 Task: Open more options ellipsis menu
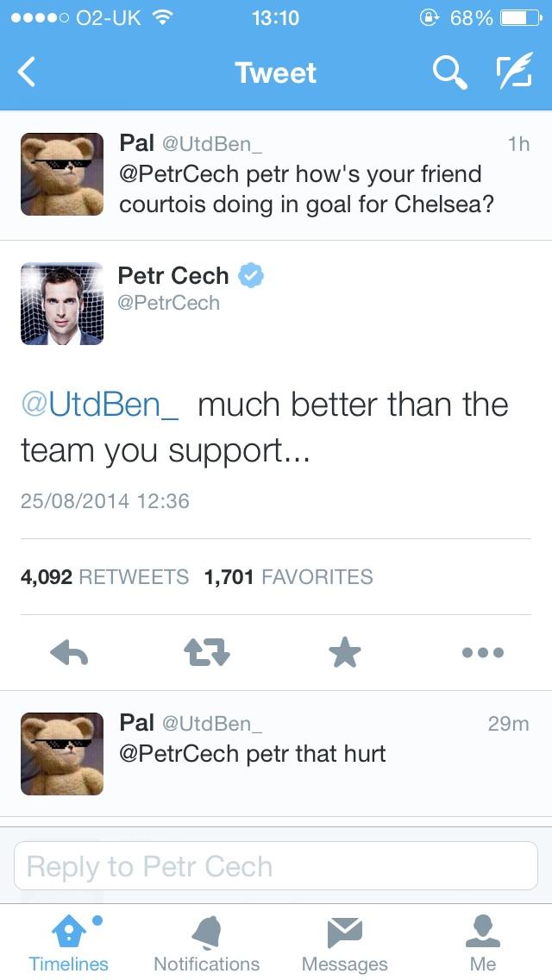coord(483,653)
